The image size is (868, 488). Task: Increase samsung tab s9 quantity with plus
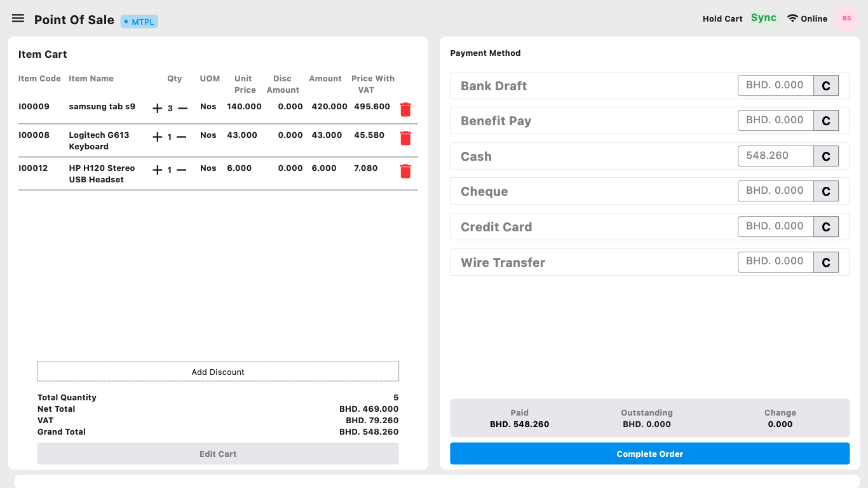(158, 108)
